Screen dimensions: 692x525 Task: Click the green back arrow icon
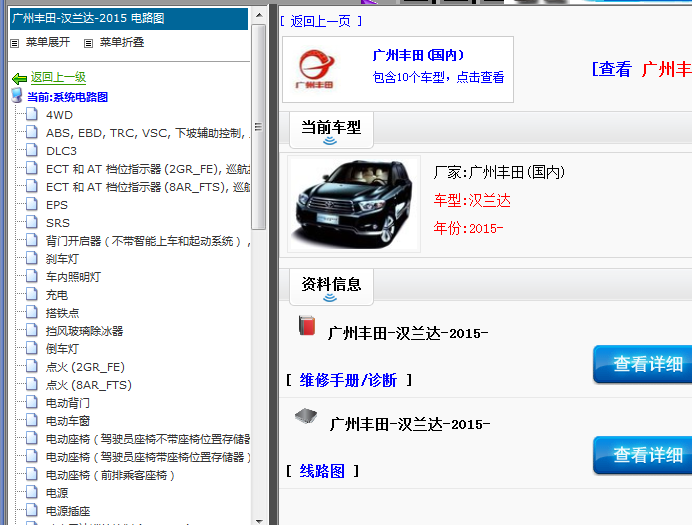click(x=19, y=79)
